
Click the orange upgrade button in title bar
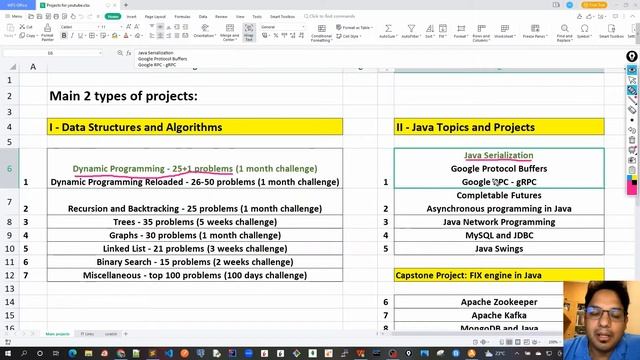[x=594, y=5]
